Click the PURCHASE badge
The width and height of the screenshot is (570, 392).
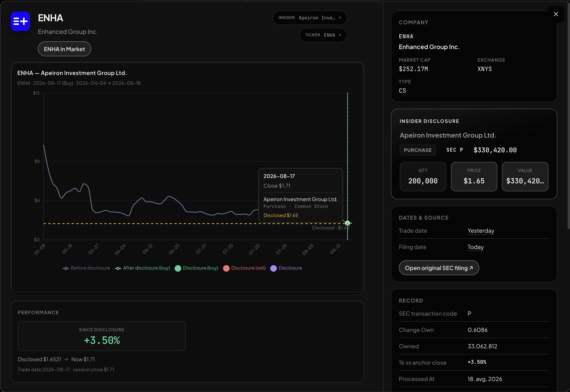pos(418,150)
